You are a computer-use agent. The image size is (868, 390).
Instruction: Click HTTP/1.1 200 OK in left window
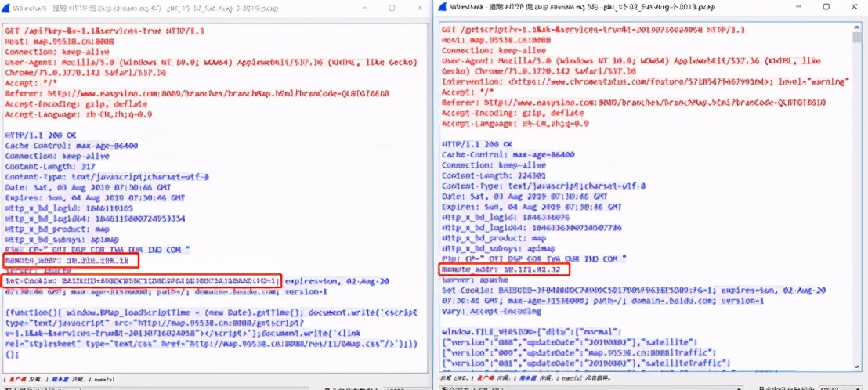click(41, 135)
